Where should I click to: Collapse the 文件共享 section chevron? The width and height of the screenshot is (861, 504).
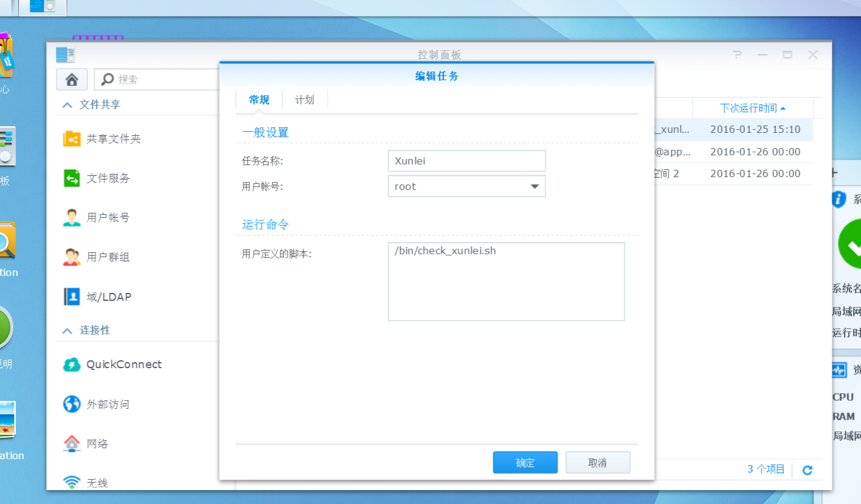(67, 105)
